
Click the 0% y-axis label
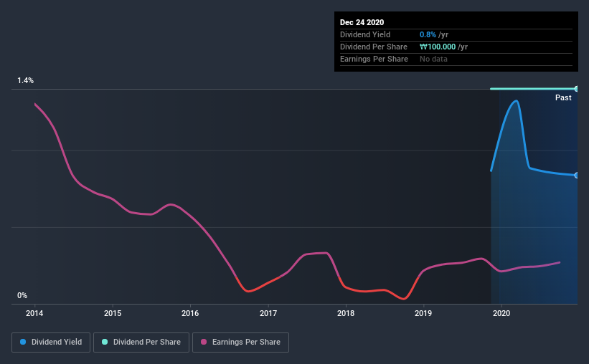point(22,296)
